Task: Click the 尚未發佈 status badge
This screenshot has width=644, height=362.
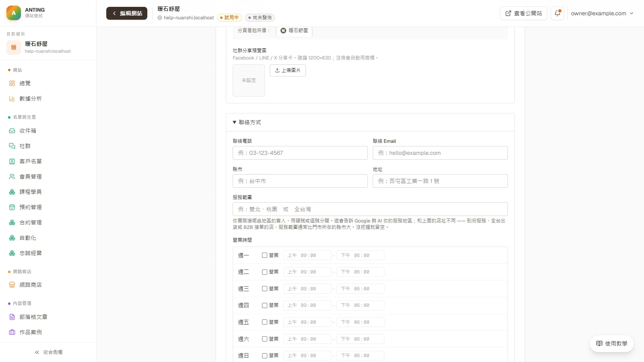Action: click(260, 18)
